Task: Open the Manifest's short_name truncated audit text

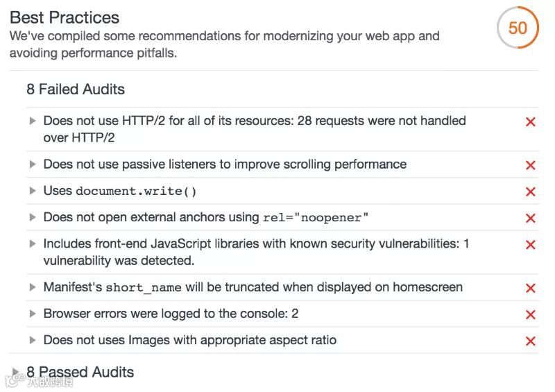Action: click(x=253, y=287)
